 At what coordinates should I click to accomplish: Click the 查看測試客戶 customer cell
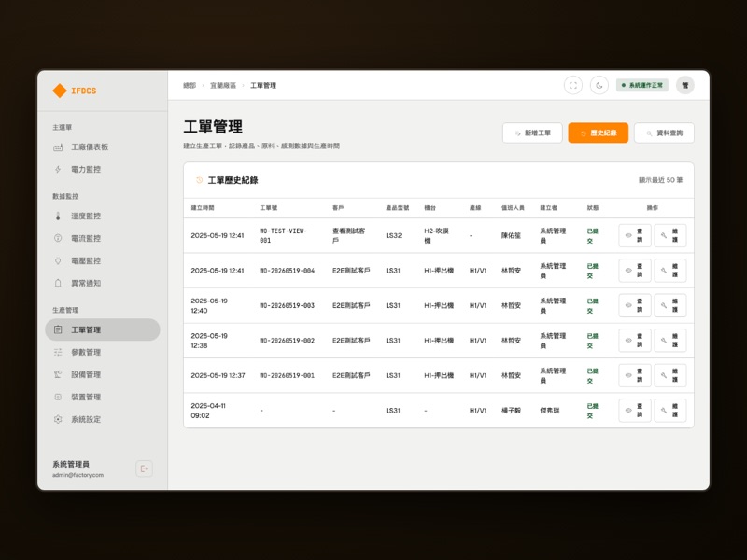[x=348, y=236]
